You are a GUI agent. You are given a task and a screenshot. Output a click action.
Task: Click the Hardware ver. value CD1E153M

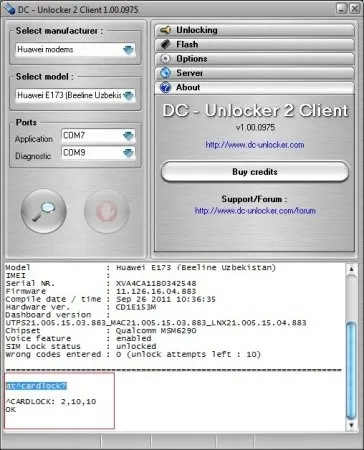point(136,307)
